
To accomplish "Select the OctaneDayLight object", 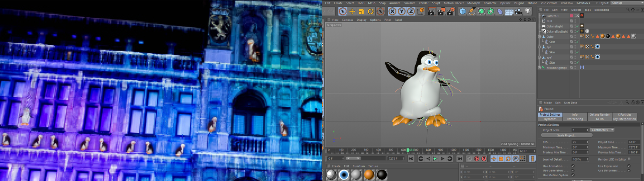I will tap(557, 32).
